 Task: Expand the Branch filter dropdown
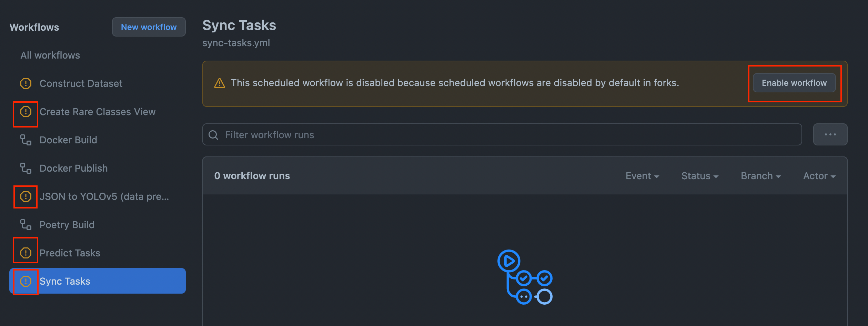pos(761,176)
